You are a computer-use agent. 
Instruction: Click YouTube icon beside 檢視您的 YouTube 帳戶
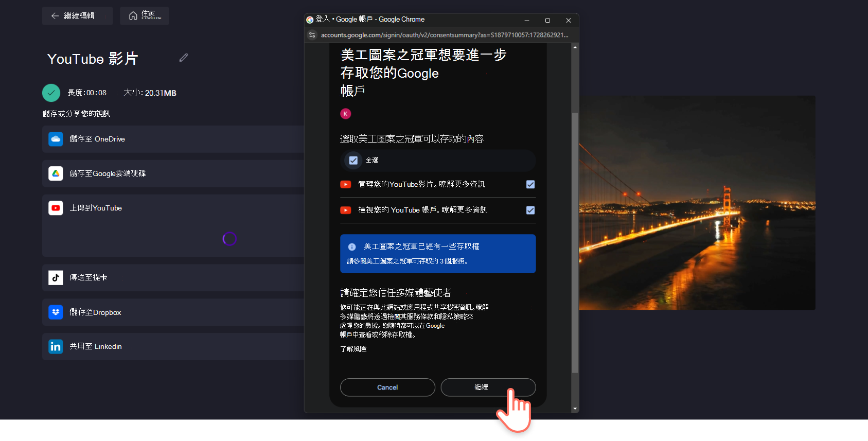346,210
